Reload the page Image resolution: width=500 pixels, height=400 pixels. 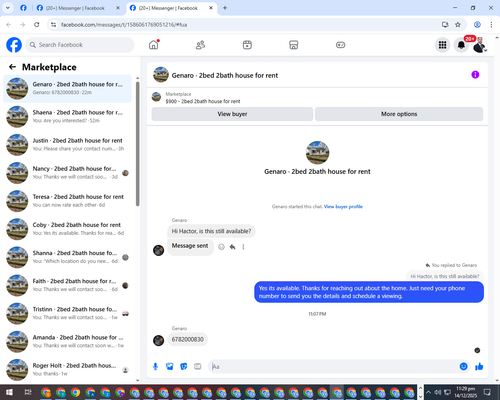(x=37, y=25)
